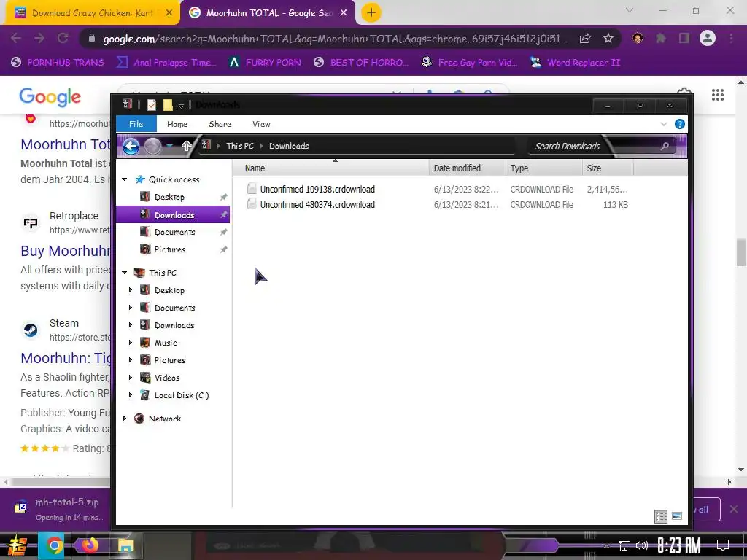Switch to Details view icon in Explorer
This screenshot has width=747, height=560.
pos(661,516)
